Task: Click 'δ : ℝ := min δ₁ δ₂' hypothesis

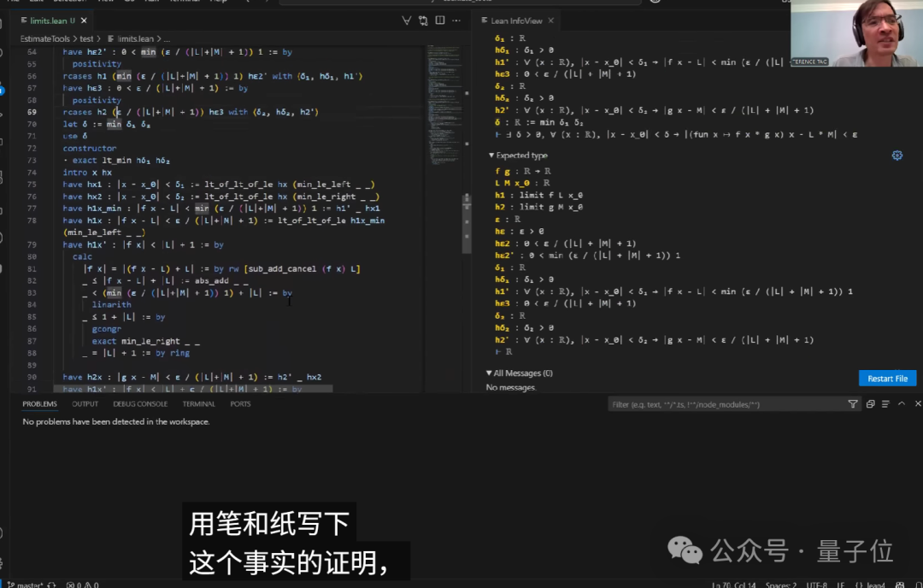Action: pyautogui.click(x=538, y=122)
